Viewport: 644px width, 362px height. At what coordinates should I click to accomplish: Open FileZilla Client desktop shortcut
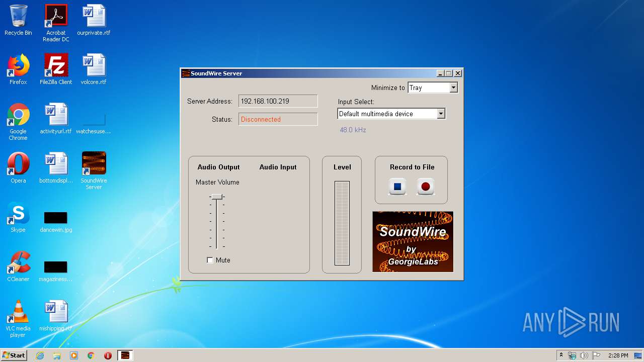pyautogui.click(x=56, y=69)
